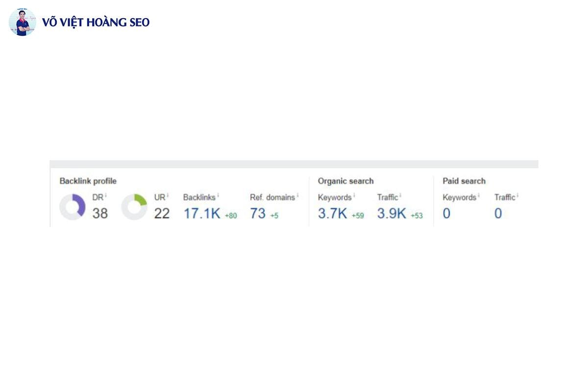
Task: Show info tooltip icon next to DR
Action: (x=106, y=195)
